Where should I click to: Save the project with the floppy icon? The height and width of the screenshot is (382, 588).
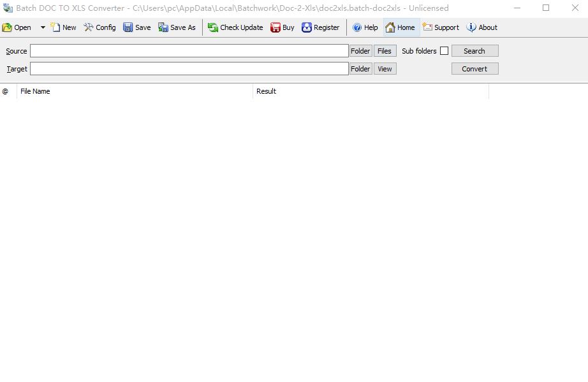pyautogui.click(x=137, y=27)
